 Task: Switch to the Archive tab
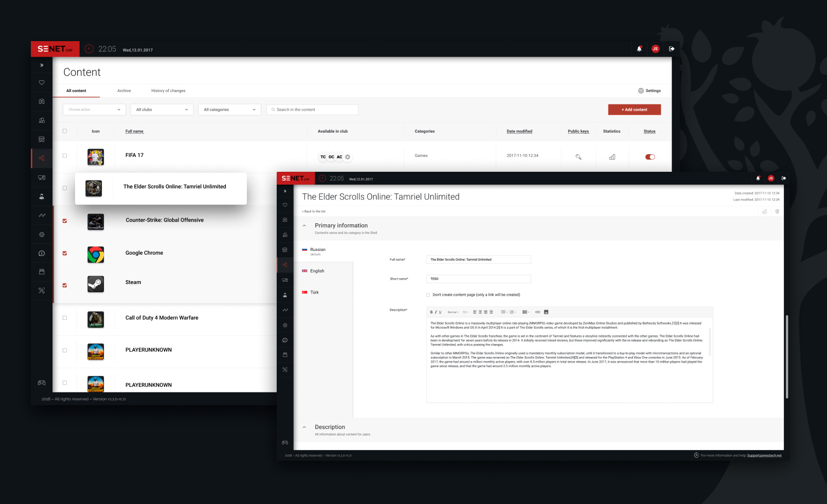(124, 91)
